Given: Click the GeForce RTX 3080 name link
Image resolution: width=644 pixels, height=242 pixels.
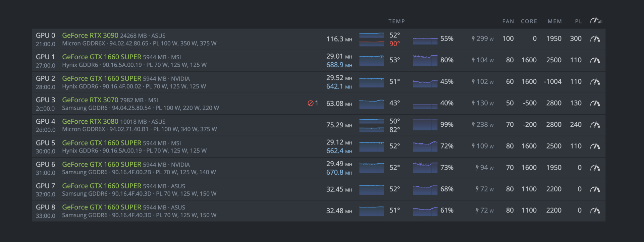Looking at the screenshot, I should (x=90, y=121).
